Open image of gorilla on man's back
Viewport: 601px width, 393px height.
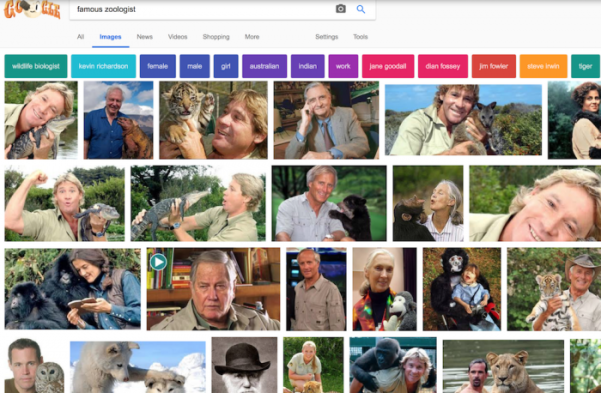click(x=393, y=365)
